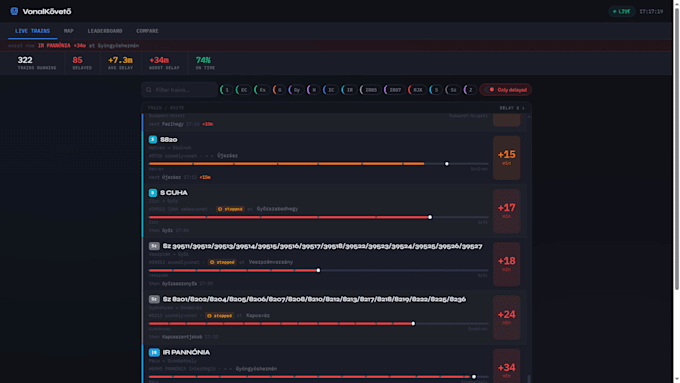Viewport: 680px width, 383px height.
Task: Select the RJX filter chip
Action: pyautogui.click(x=417, y=90)
